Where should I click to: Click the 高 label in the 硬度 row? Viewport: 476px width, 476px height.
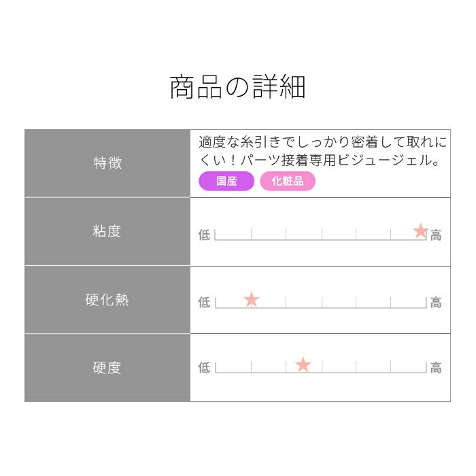point(436,368)
